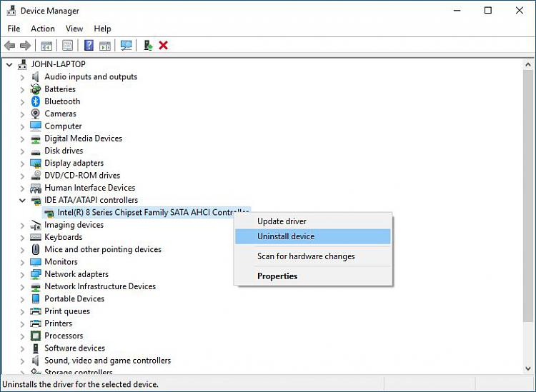
Task: Click the Scan for hardware changes monitor icon
Action: [x=126, y=45]
